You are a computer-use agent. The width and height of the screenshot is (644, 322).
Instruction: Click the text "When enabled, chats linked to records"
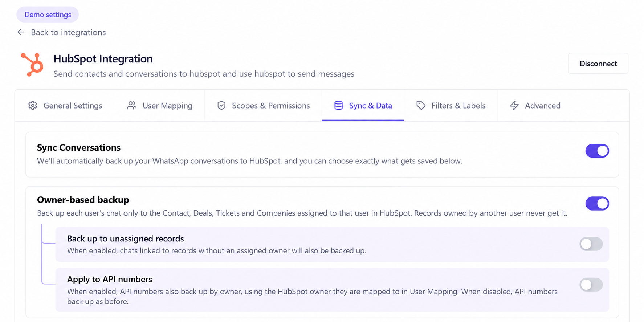pyautogui.click(x=216, y=250)
